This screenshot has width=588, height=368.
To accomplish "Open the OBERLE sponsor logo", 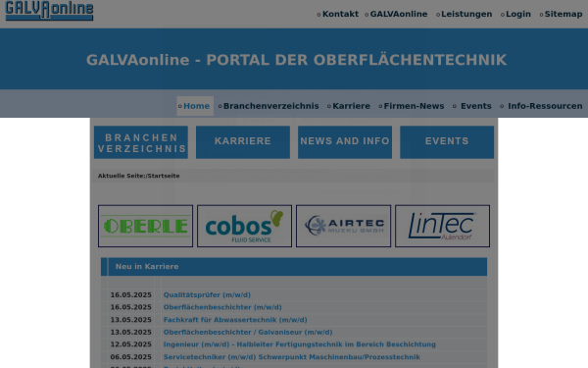I will (145, 226).
